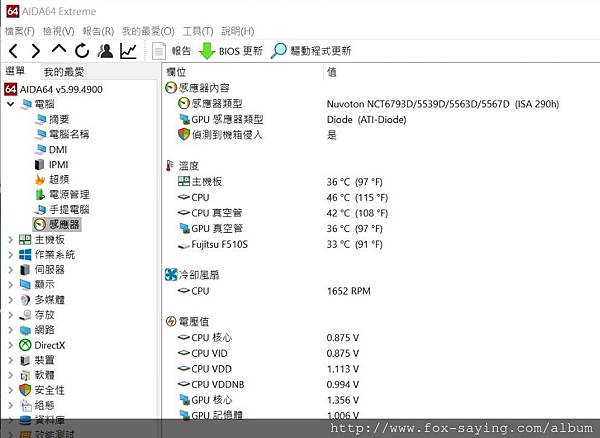Screen dimensions: 600x438
Task: Select the 溫度 section header
Action: [x=182, y=166]
